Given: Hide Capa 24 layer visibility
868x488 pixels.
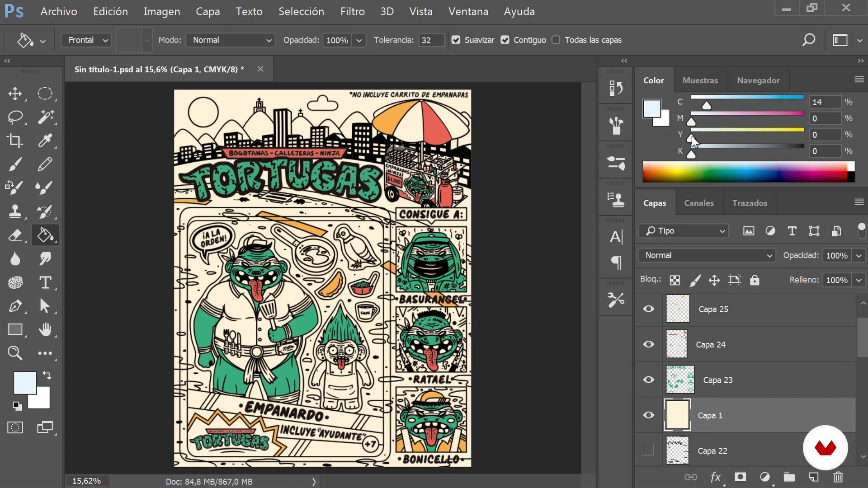Looking at the screenshot, I should click(649, 344).
